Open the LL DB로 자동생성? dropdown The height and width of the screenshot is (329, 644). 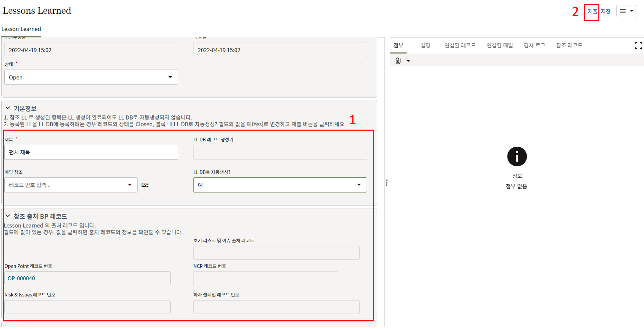click(280, 185)
